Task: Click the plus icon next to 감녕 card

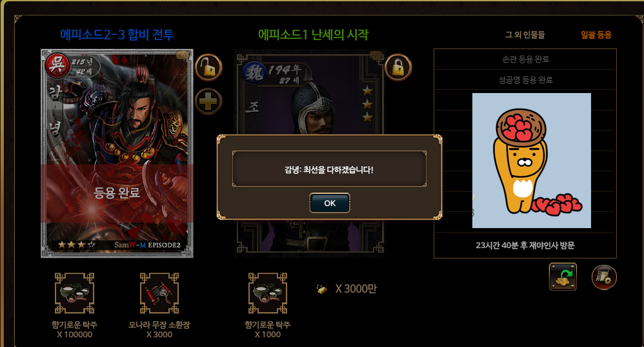Action: pos(208,101)
